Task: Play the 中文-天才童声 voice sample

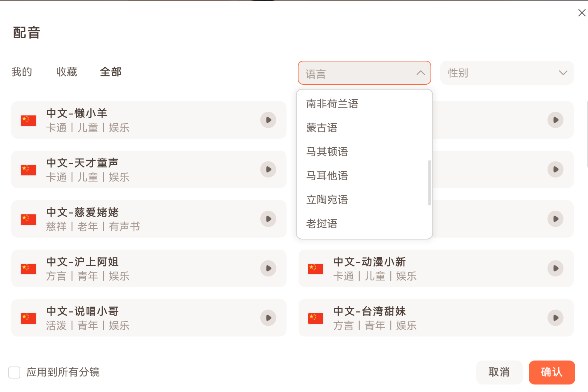Action: pyautogui.click(x=268, y=169)
